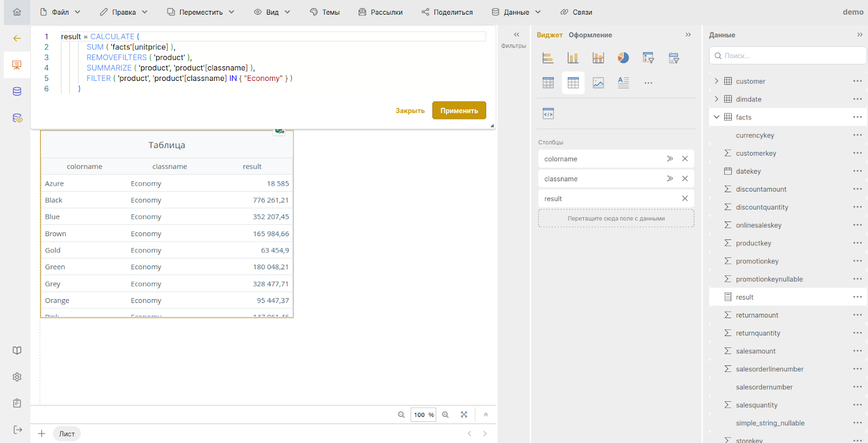868x443 pixels.
Task: Open the data source settings icon in the sidebar
Action: pos(17,118)
